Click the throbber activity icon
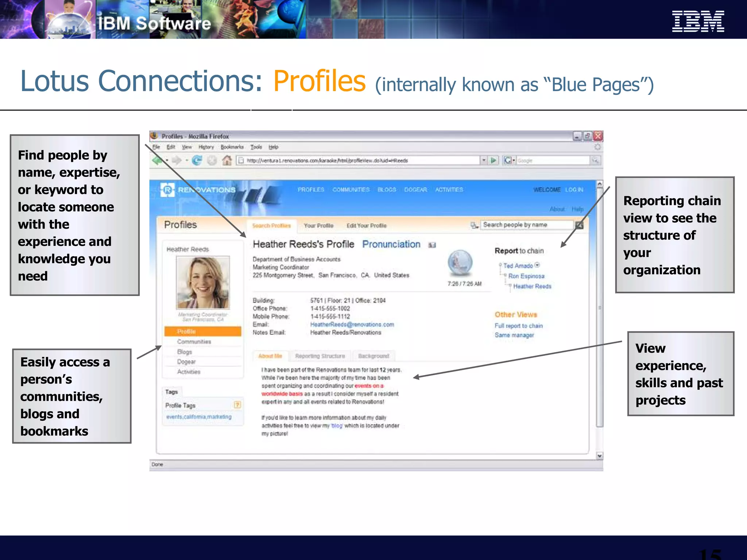This screenshot has width=747, height=560. [x=597, y=147]
